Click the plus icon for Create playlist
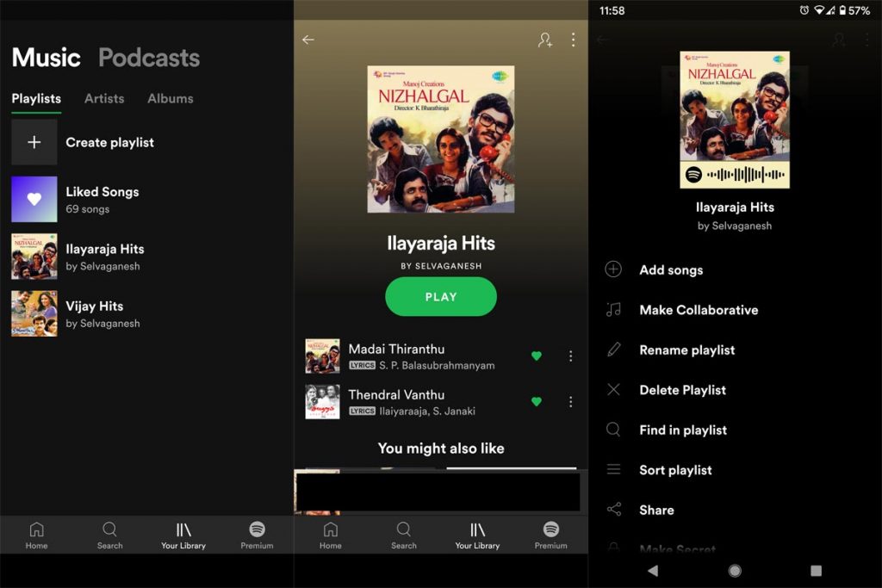Viewport: 882px width, 588px height. 34,142
